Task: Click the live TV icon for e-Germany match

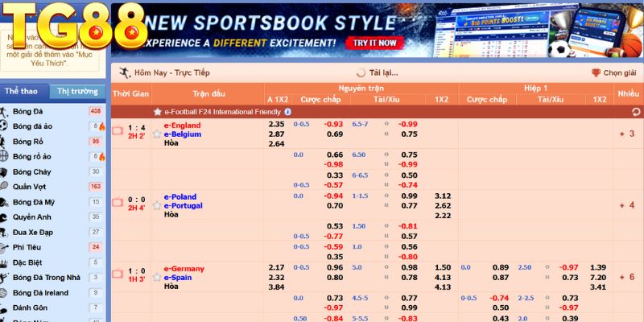Action: click(x=118, y=274)
